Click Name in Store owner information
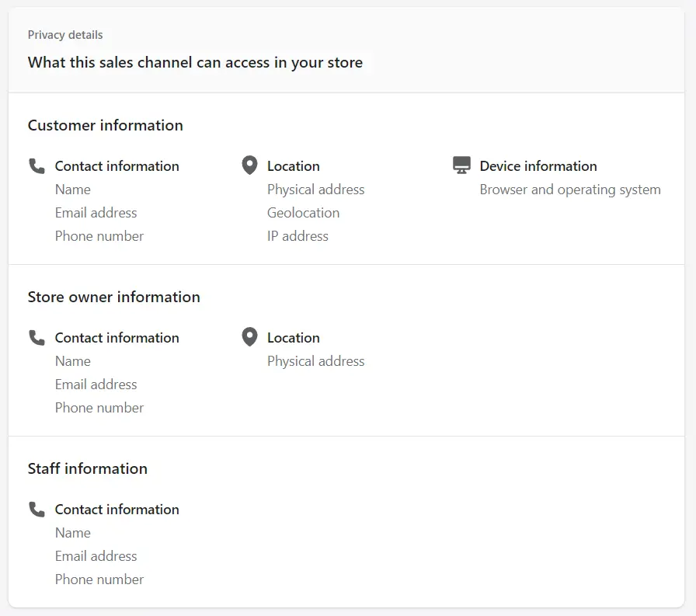Image resolution: width=696 pixels, height=616 pixels. tap(73, 361)
